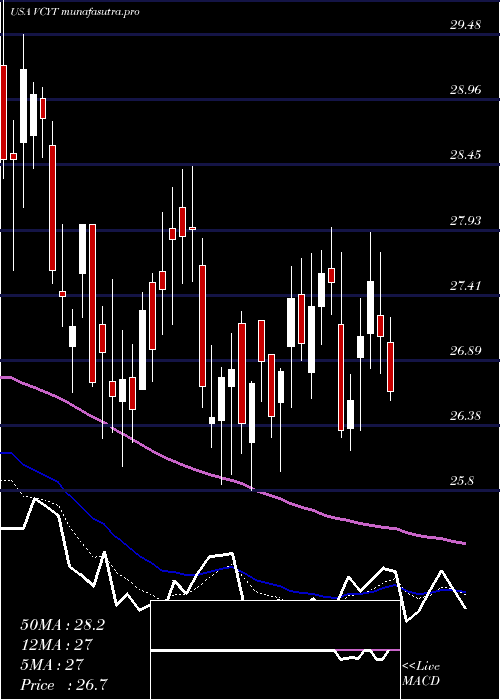Click inside the MACD histogram box

(x=275, y=650)
